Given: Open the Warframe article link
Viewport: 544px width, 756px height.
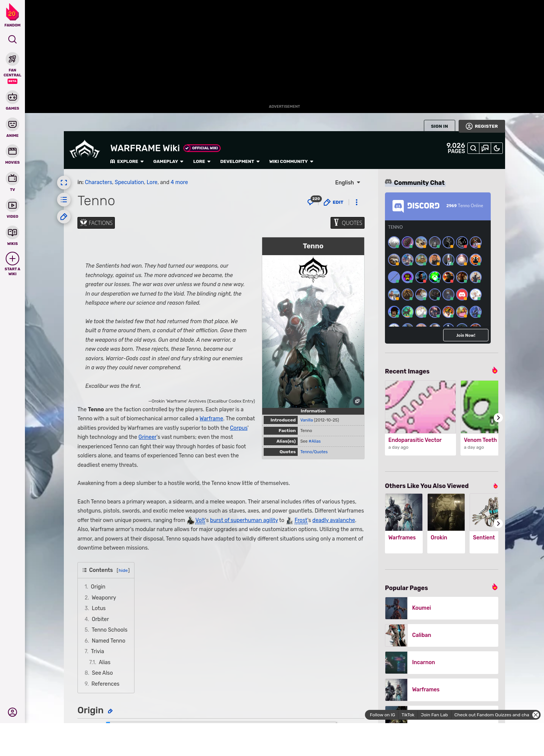Looking at the screenshot, I should (x=211, y=418).
